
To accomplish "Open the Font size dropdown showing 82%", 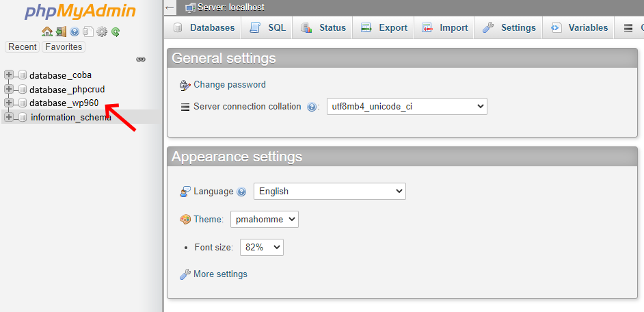I will [x=262, y=248].
